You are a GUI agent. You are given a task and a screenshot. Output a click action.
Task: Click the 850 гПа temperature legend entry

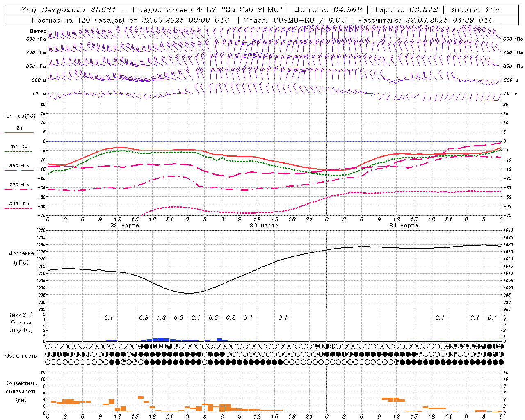coord(19,167)
